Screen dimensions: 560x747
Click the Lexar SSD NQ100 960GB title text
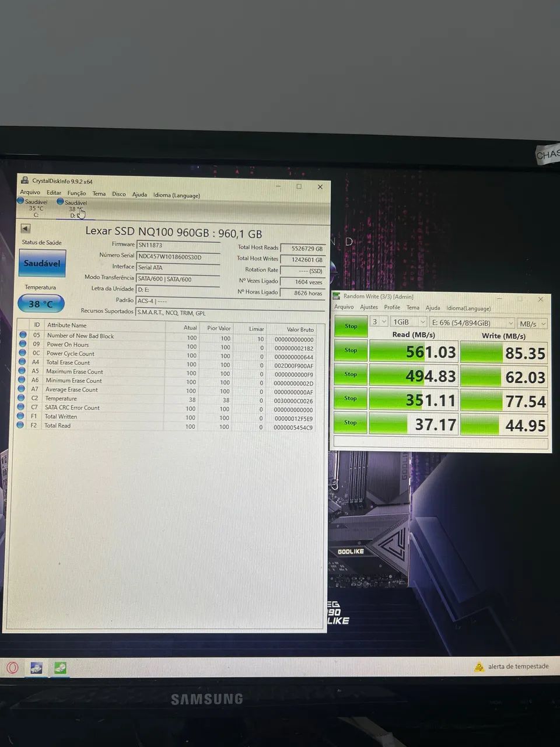173,232
